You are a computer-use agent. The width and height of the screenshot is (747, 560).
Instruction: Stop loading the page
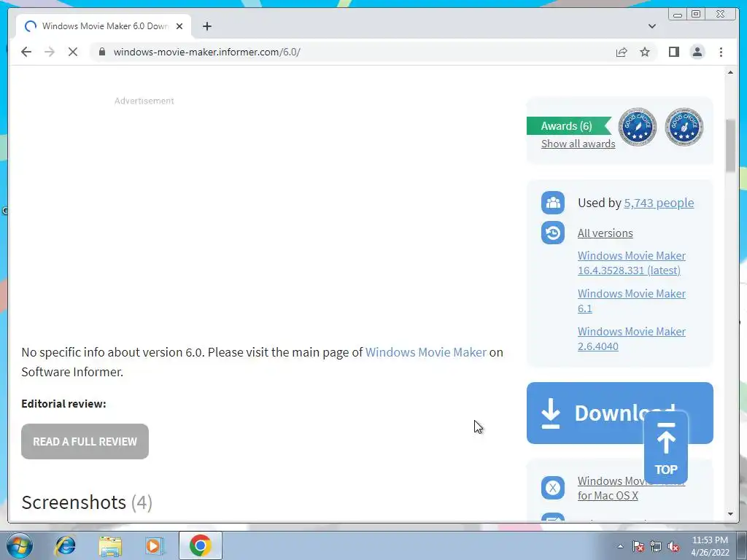73,52
